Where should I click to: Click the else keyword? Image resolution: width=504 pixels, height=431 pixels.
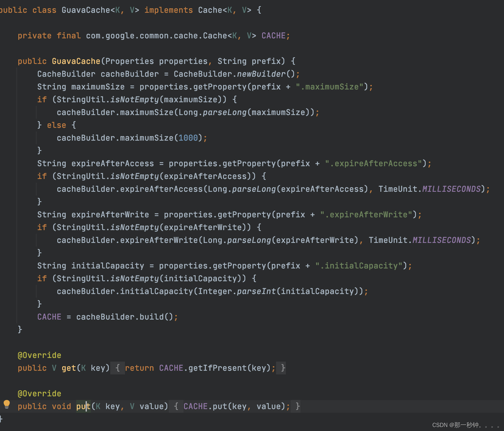56,125
